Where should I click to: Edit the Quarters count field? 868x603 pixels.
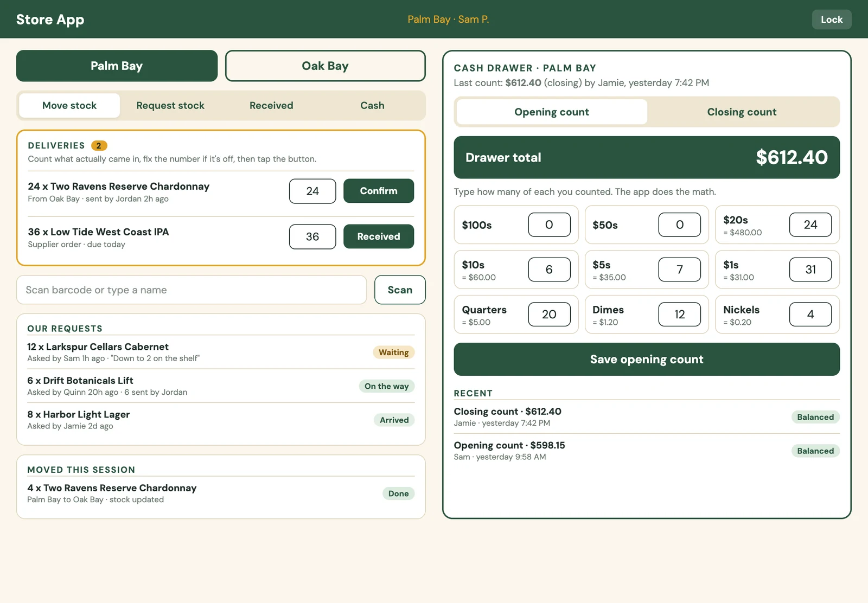pos(549,315)
